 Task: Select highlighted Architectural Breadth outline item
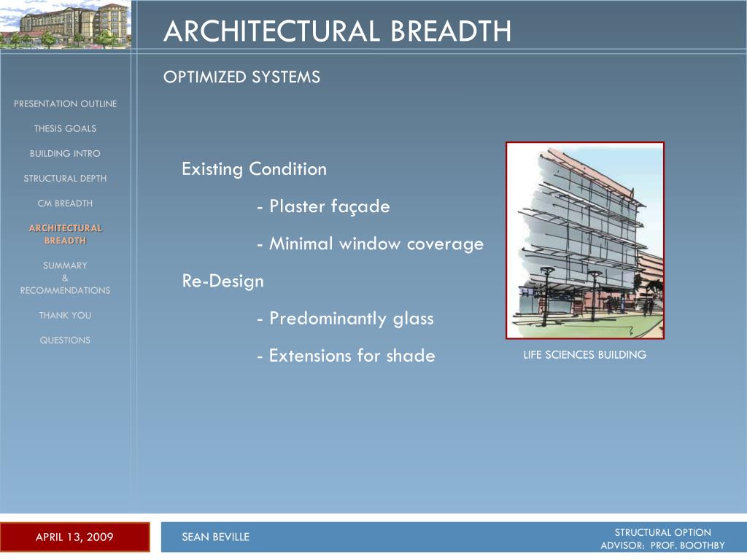pos(65,234)
